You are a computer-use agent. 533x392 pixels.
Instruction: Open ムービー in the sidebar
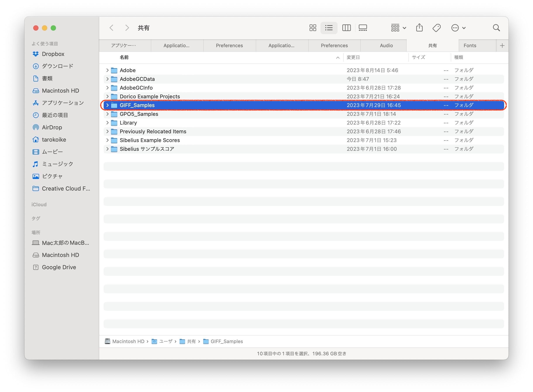[47, 152]
